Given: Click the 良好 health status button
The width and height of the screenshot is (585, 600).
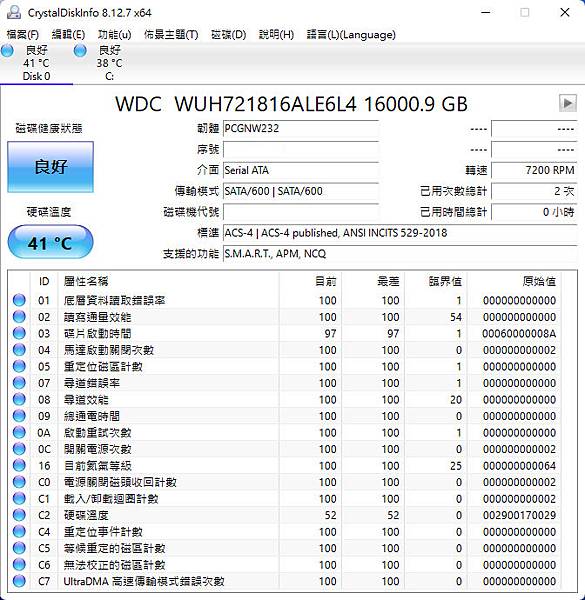Looking at the screenshot, I should point(51,167).
